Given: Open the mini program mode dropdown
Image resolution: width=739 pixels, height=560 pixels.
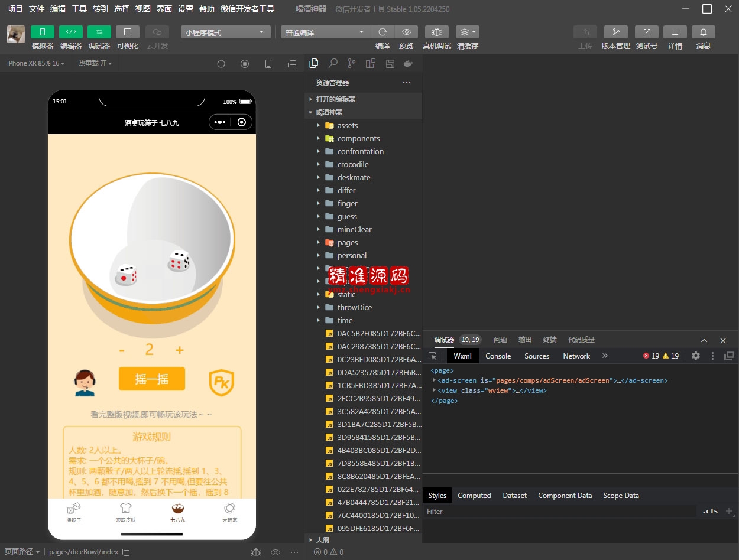Looking at the screenshot, I should [226, 32].
